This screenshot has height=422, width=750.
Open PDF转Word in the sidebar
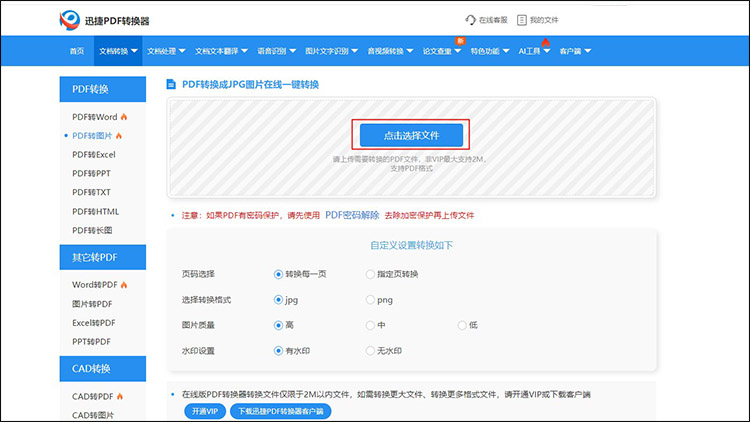pos(95,117)
